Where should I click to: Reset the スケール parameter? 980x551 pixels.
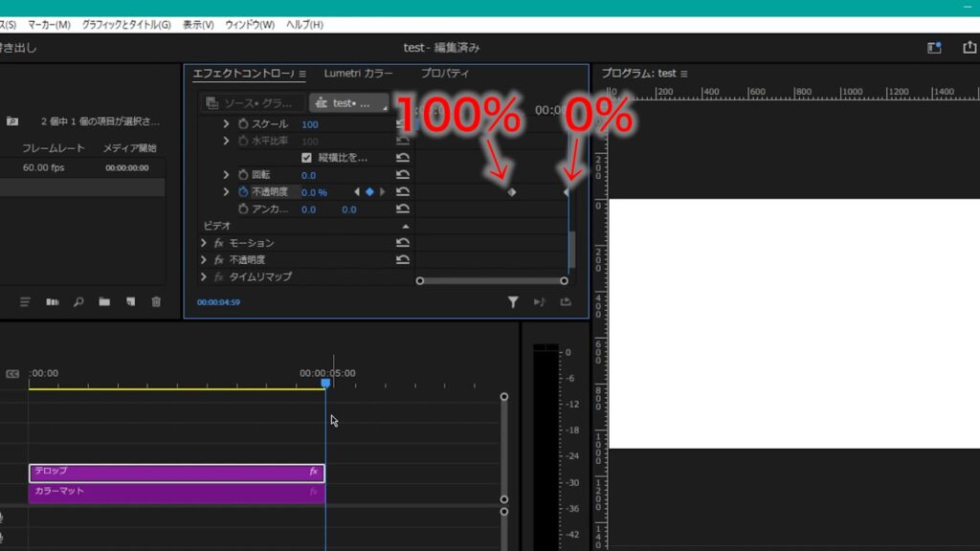(403, 123)
